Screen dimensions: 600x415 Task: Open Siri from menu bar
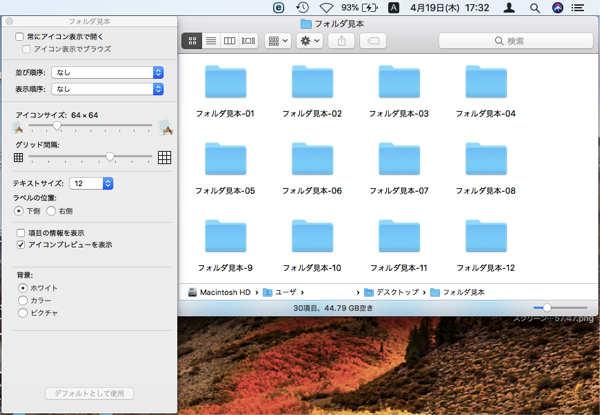(x=558, y=8)
